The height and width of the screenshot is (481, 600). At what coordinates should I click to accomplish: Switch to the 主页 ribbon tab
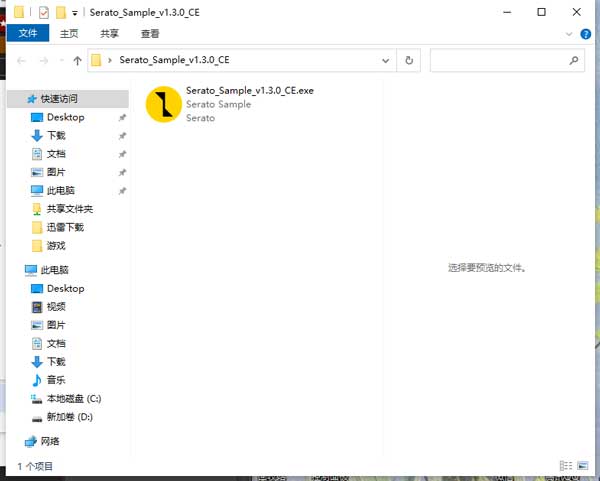[69, 34]
